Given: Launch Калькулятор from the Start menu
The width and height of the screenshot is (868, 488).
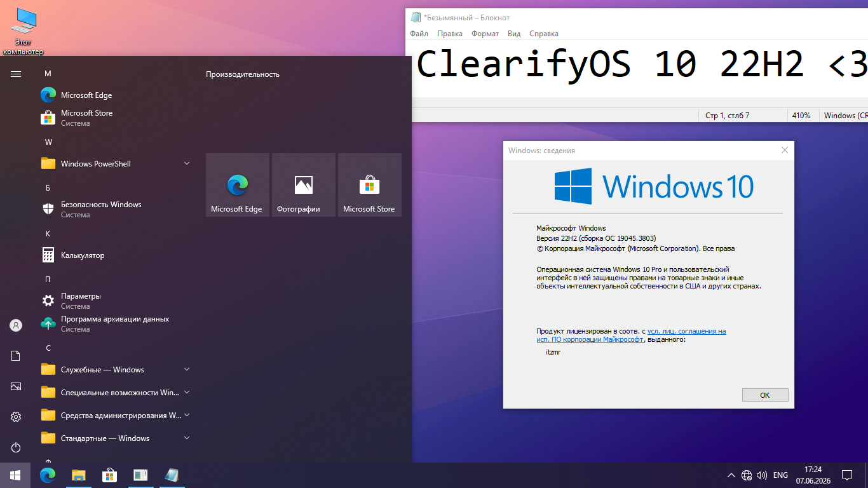Looking at the screenshot, I should (x=116, y=255).
